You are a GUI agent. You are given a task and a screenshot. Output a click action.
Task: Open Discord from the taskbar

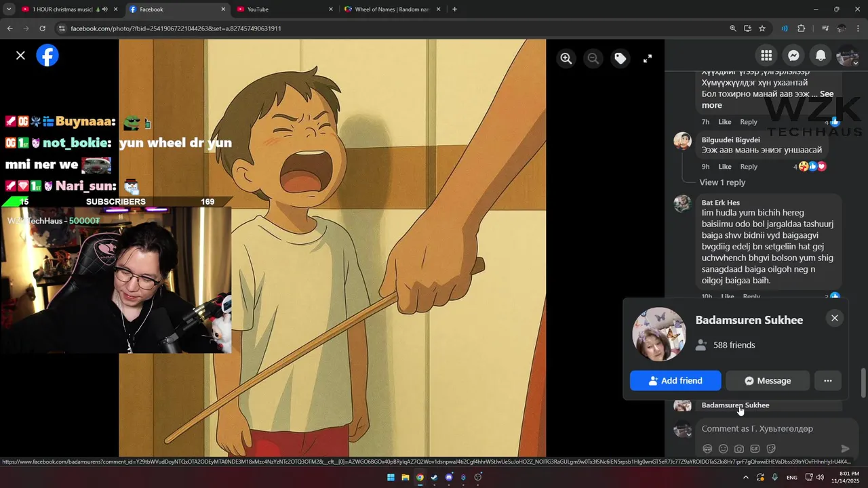[x=449, y=477]
